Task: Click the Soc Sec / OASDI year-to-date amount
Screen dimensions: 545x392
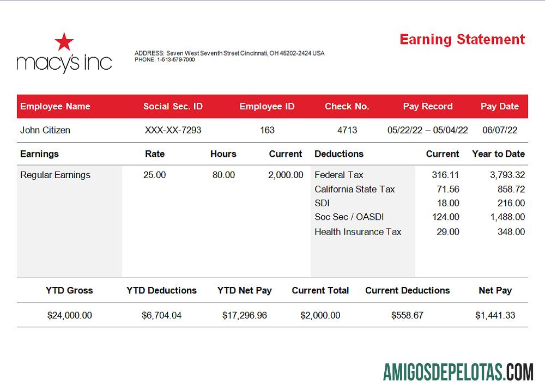Action: tap(507, 217)
